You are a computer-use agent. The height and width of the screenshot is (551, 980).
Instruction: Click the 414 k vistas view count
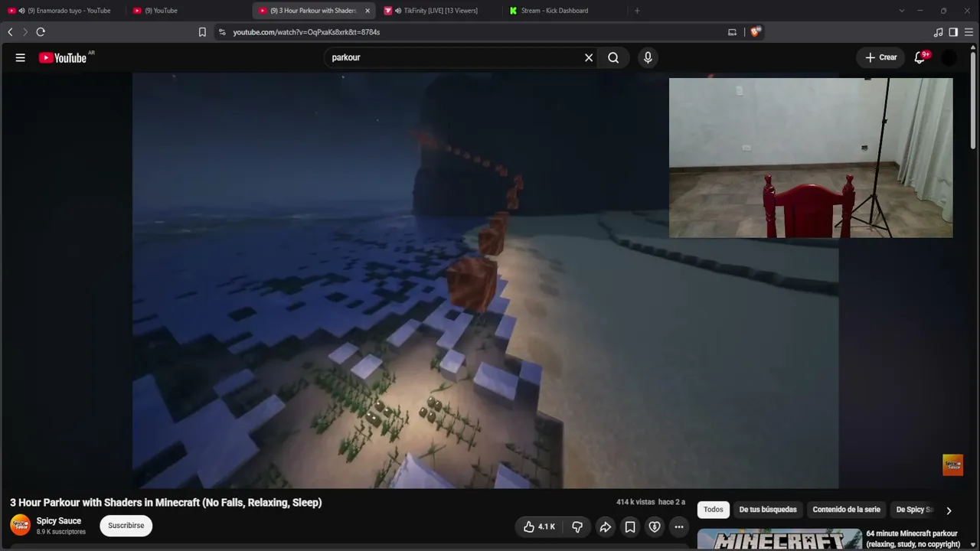[x=635, y=502]
